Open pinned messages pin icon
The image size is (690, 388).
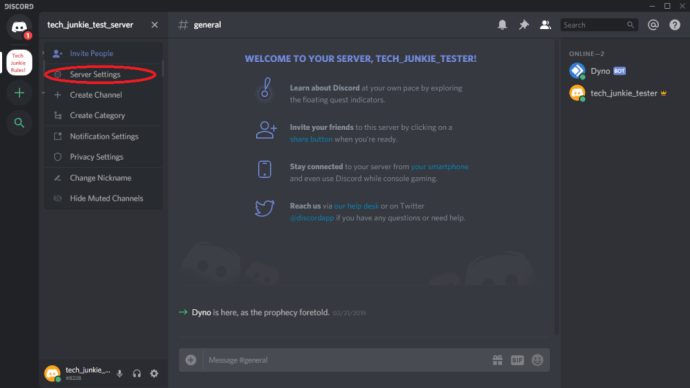[x=524, y=25]
